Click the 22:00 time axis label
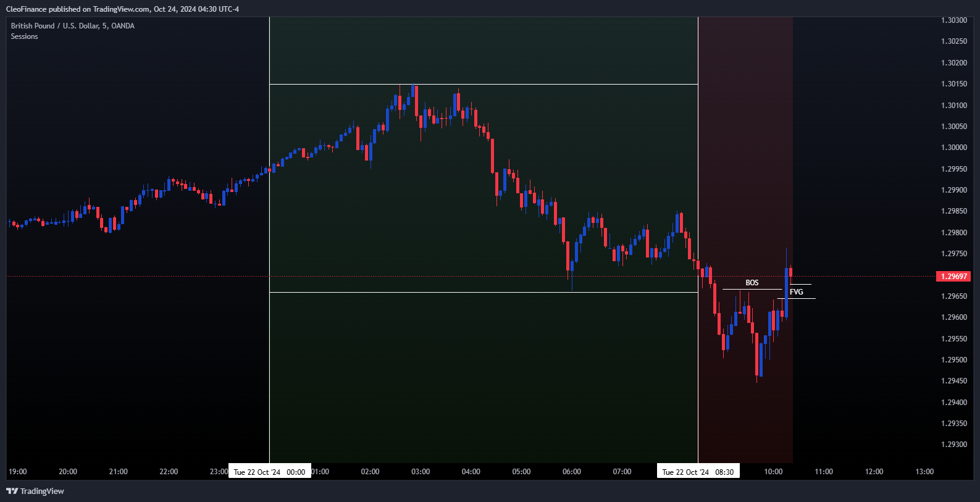The image size is (980, 502). [x=169, y=472]
